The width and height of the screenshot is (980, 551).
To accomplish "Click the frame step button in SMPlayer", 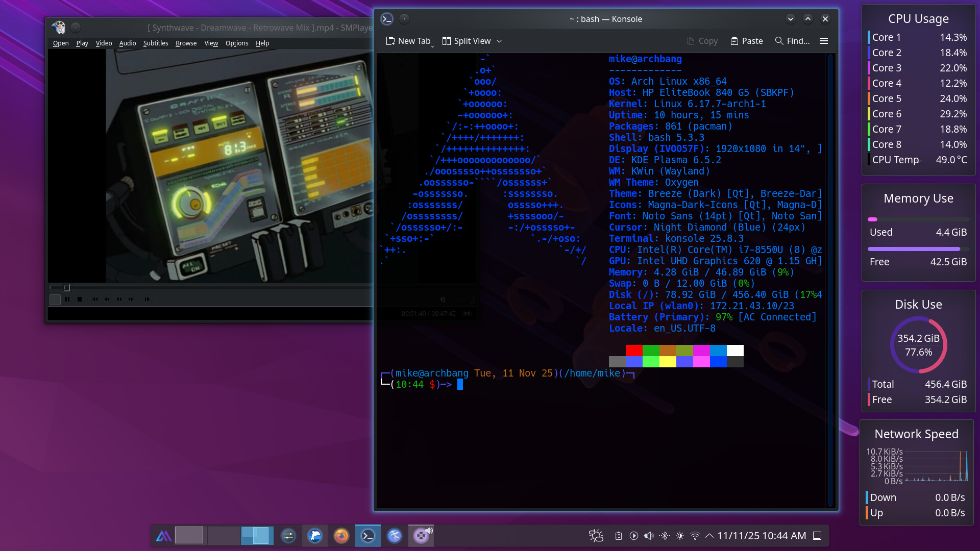I will (147, 299).
